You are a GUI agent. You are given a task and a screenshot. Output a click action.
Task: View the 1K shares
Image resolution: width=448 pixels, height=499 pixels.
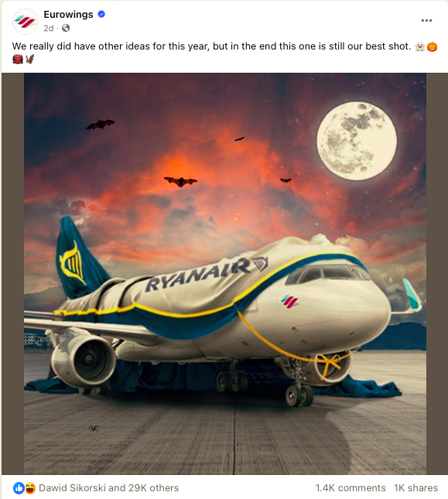point(416,488)
